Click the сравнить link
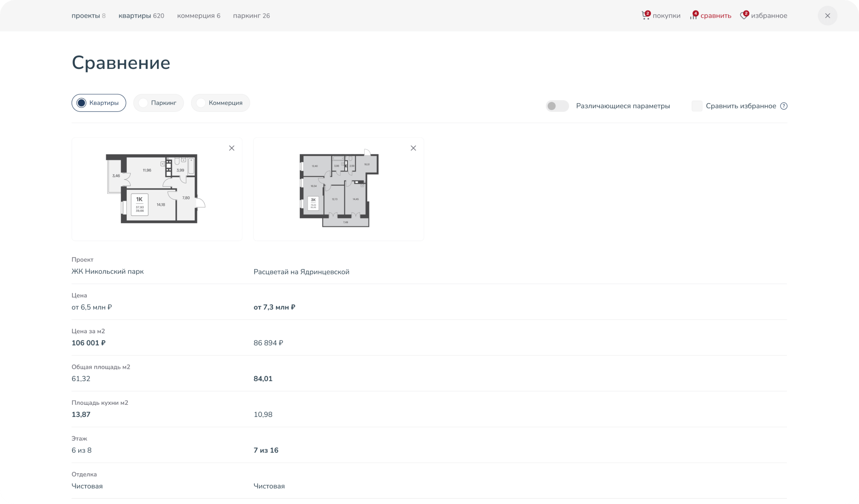The height and width of the screenshot is (504, 859). point(715,16)
